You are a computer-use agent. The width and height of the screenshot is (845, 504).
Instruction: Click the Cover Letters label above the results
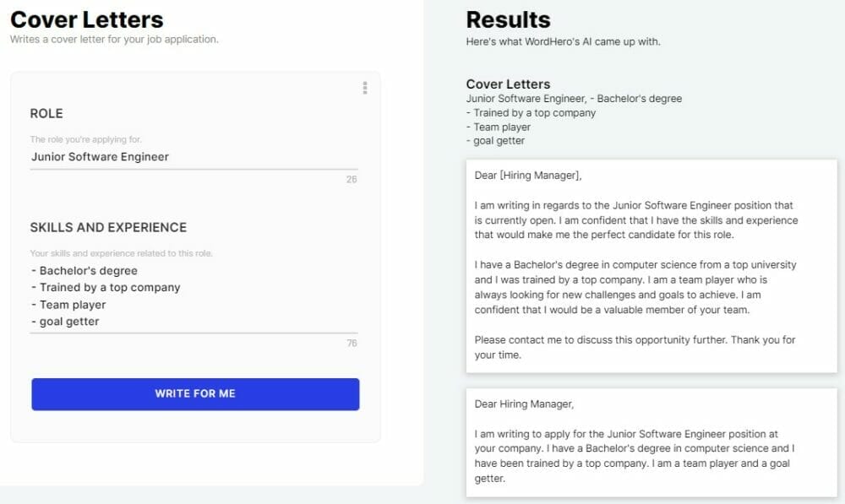(x=508, y=84)
